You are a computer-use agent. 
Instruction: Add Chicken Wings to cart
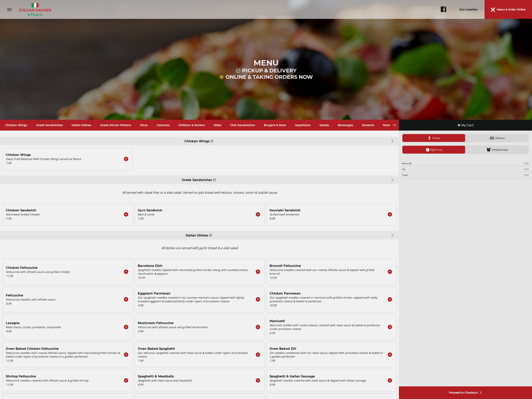(126, 159)
